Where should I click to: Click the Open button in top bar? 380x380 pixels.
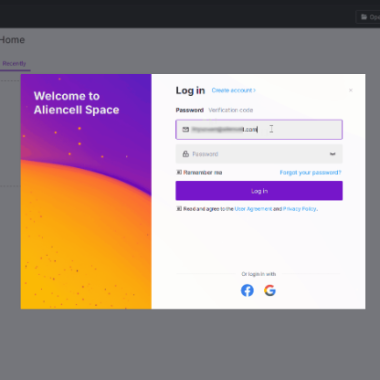pos(368,17)
